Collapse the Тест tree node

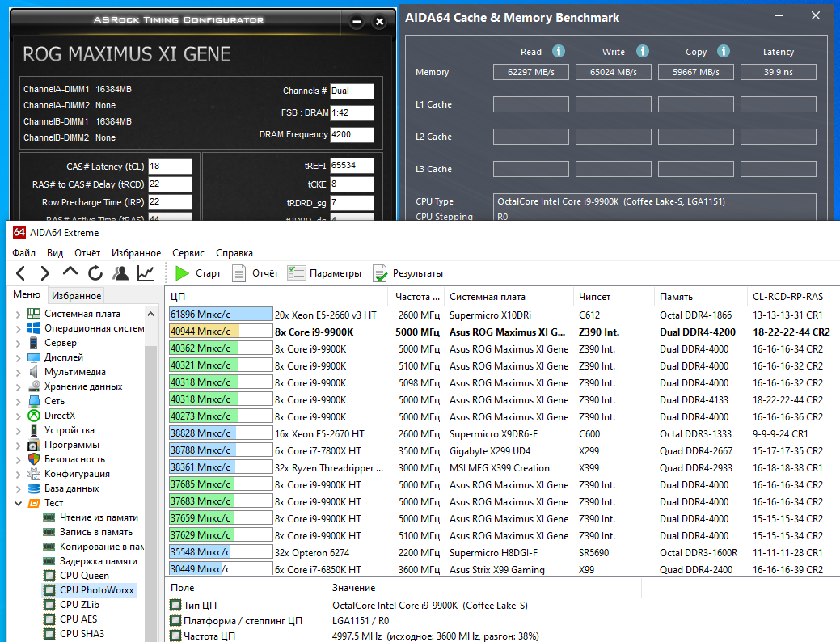(19, 503)
